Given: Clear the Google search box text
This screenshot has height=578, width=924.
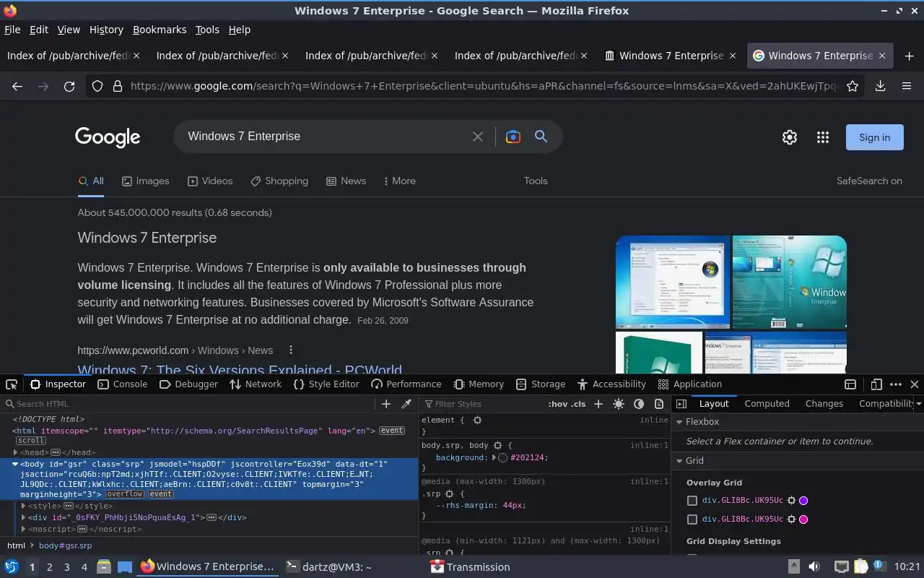Looking at the screenshot, I should pyautogui.click(x=477, y=137).
